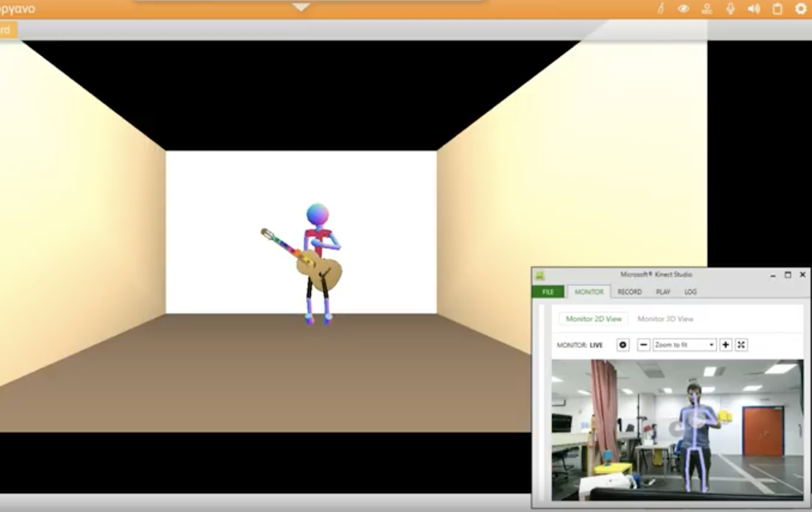
Task: Click the 'Microsoft Kinect Studio' title text
Action: [656, 275]
